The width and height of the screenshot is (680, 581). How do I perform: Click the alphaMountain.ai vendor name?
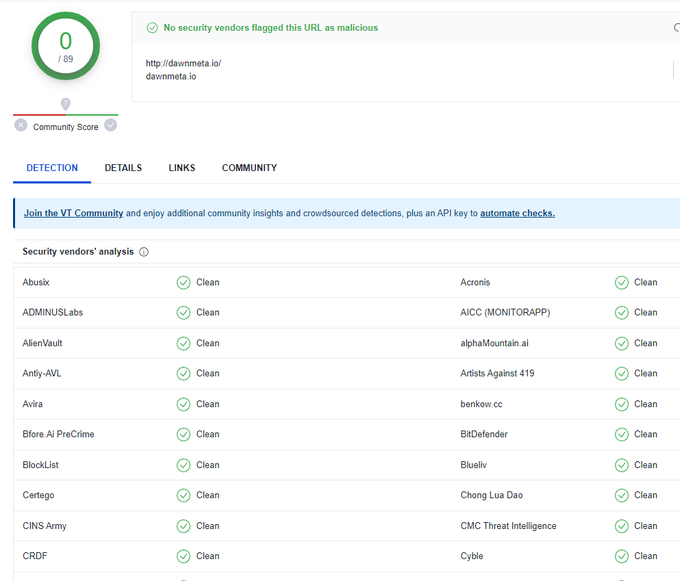coord(494,343)
